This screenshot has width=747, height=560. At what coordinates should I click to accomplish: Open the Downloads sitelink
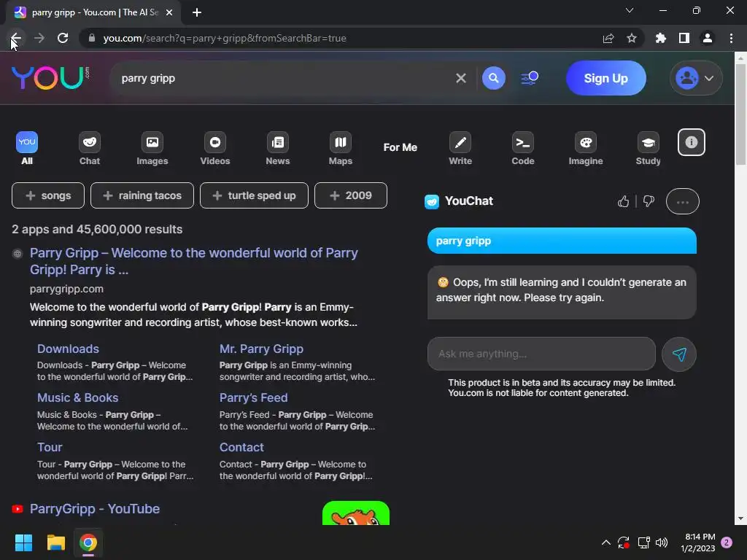(x=68, y=349)
